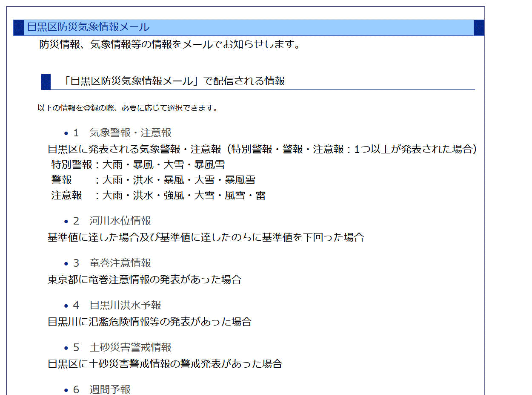Screen dimensions: 532x395
Task: Click the bullet dot before 1 気象警報・注意報
Action: (66, 133)
